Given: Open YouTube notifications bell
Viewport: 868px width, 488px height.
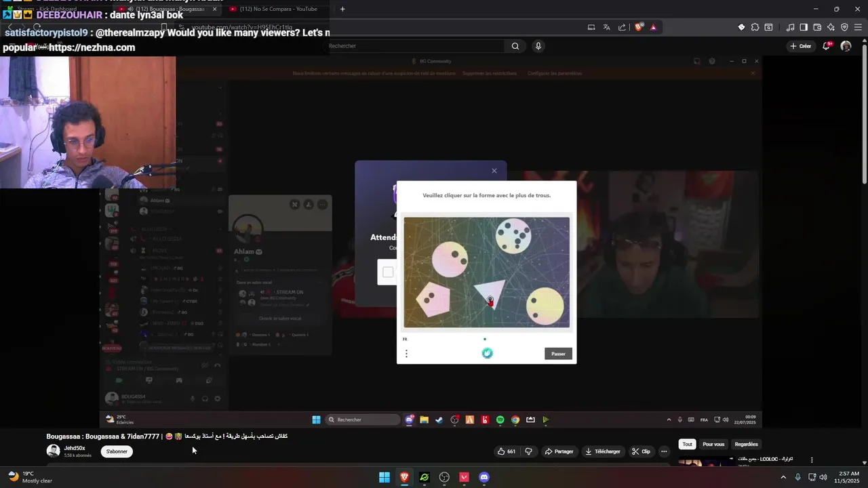Looking at the screenshot, I should [827, 46].
